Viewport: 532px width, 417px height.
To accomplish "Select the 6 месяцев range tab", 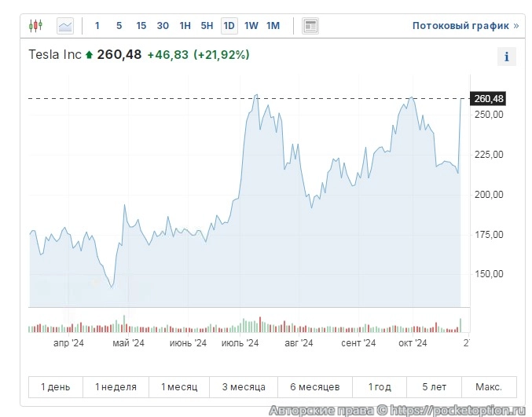I will (x=314, y=387).
